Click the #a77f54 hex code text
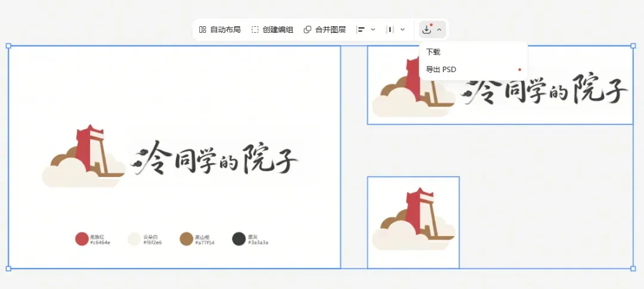This screenshot has height=289, width=644. 205,243
